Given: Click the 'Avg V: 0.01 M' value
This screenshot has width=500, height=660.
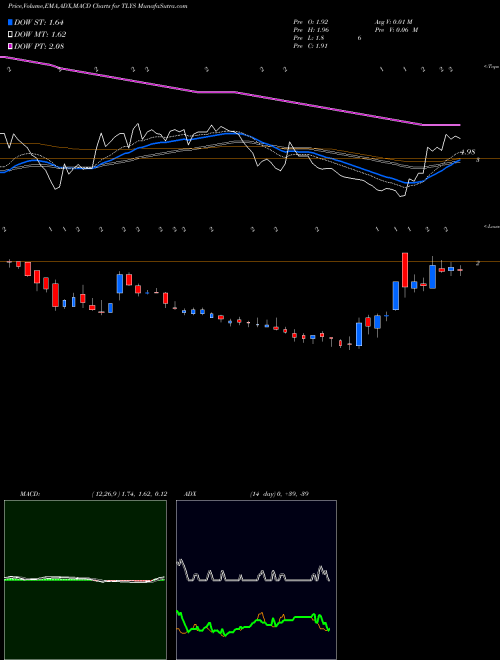Looking at the screenshot, I should [395, 22].
